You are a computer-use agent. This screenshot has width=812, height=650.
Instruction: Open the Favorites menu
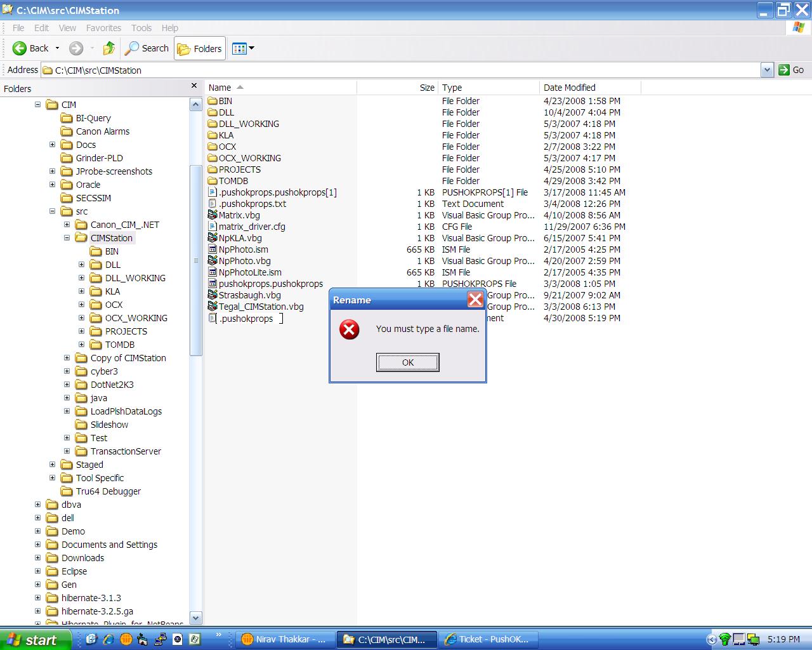(x=103, y=28)
